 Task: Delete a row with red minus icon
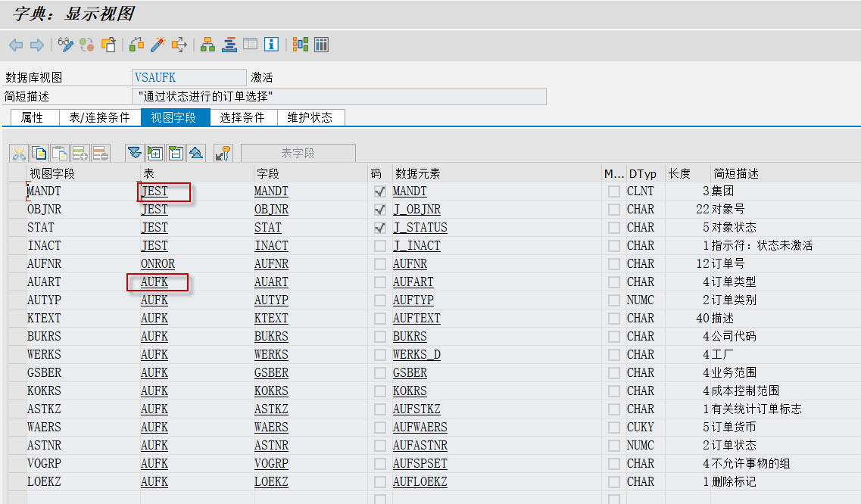click(x=99, y=152)
